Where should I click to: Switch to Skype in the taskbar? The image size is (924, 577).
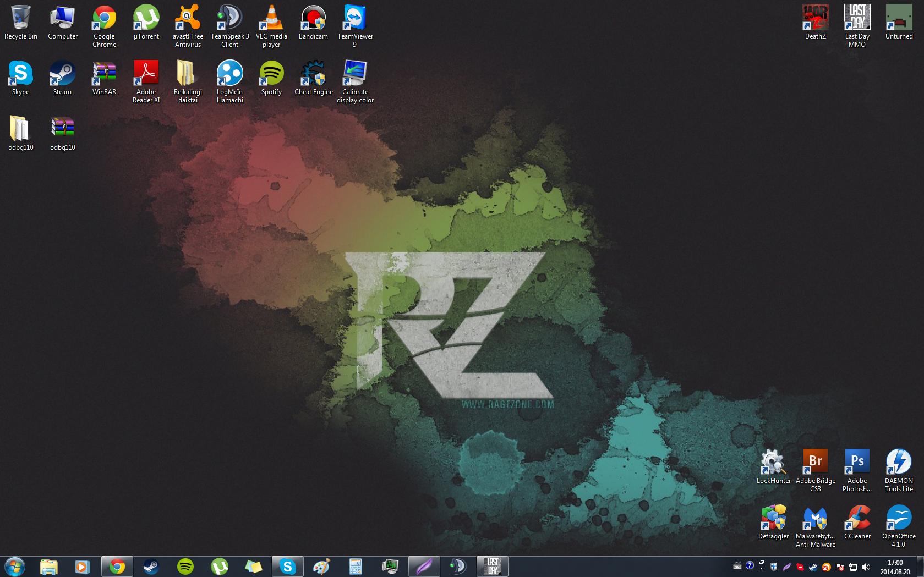[287, 567]
